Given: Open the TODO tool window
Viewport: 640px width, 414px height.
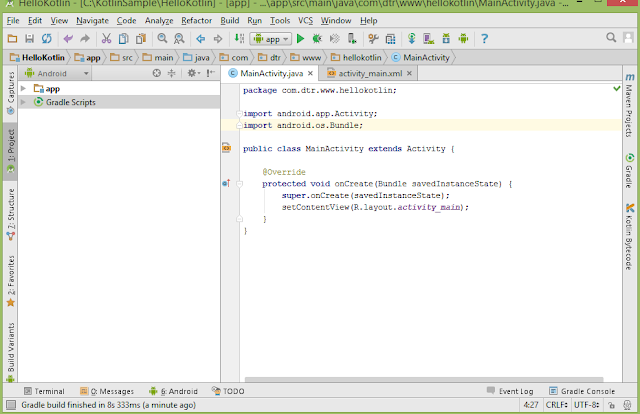Looking at the screenshot, I should tap(228, 391).
